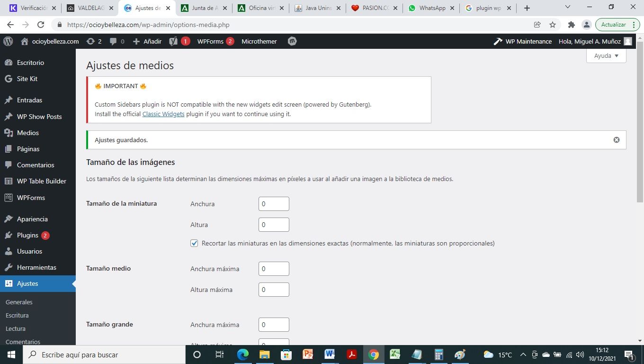
Task: Open the Calculator taskbar icon
Action: pos(438,355)
